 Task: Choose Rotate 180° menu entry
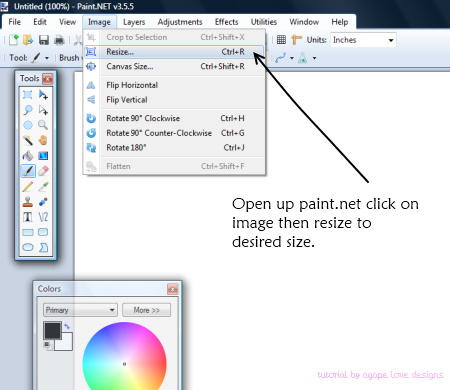point(174,148)
